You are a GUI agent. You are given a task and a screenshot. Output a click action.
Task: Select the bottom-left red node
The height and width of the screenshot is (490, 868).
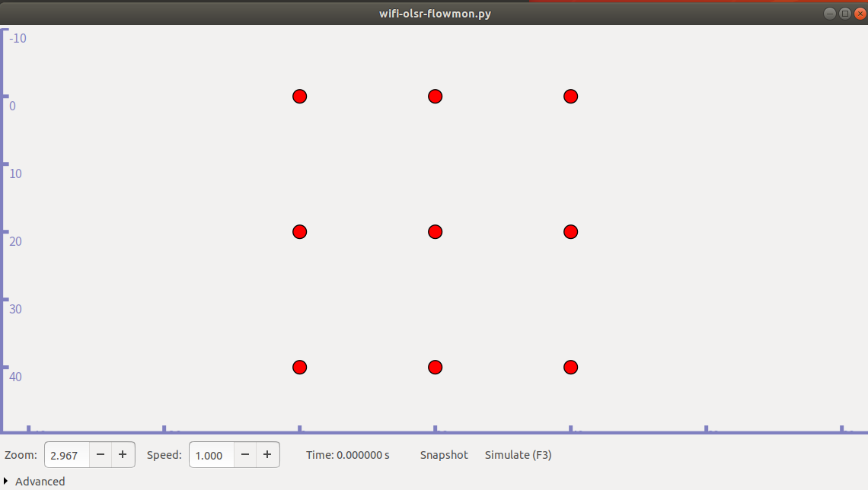pyautogui.click(x=299, y=367)
